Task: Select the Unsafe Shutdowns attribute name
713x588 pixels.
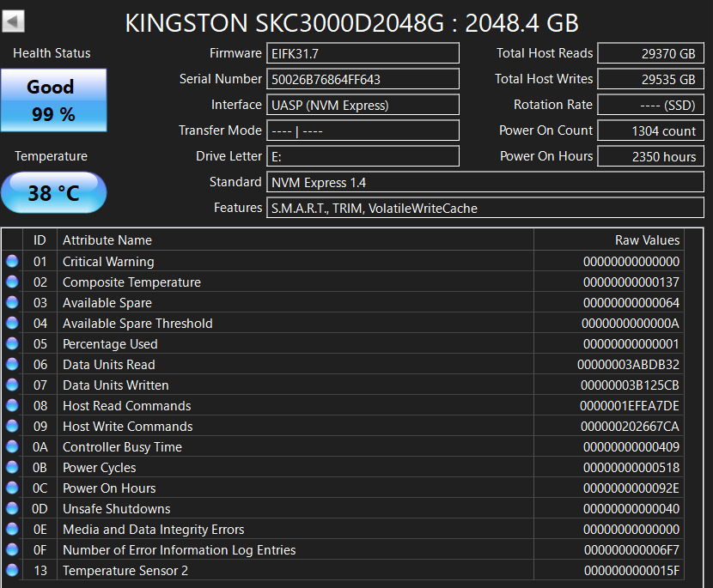Action: (117, 509)
